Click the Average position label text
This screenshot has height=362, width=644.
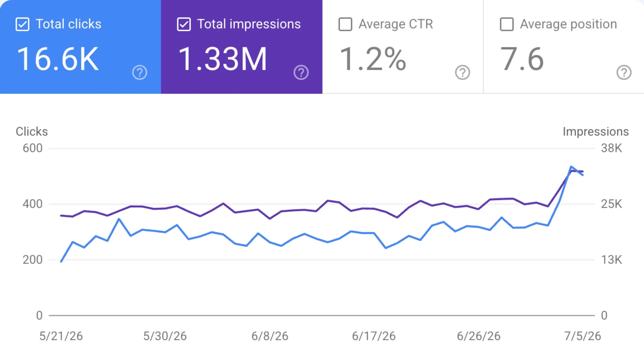pos(569,24)
